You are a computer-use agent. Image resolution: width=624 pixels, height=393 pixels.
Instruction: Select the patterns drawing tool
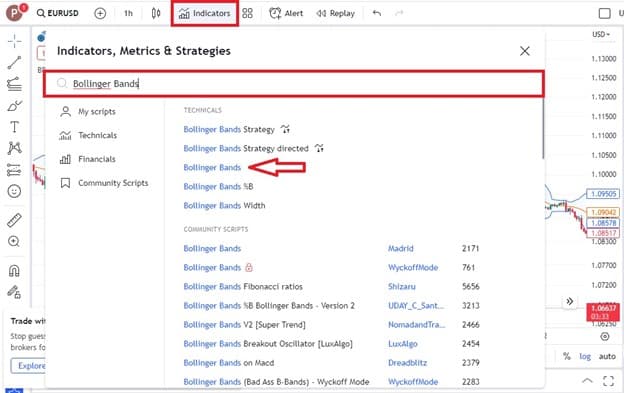point(14,148)
